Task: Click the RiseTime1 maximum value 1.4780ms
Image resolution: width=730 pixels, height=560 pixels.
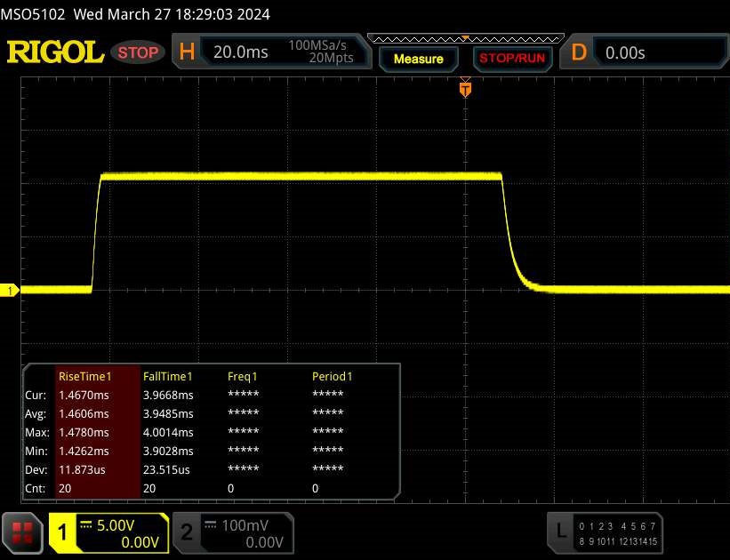Action: [84, 433]
